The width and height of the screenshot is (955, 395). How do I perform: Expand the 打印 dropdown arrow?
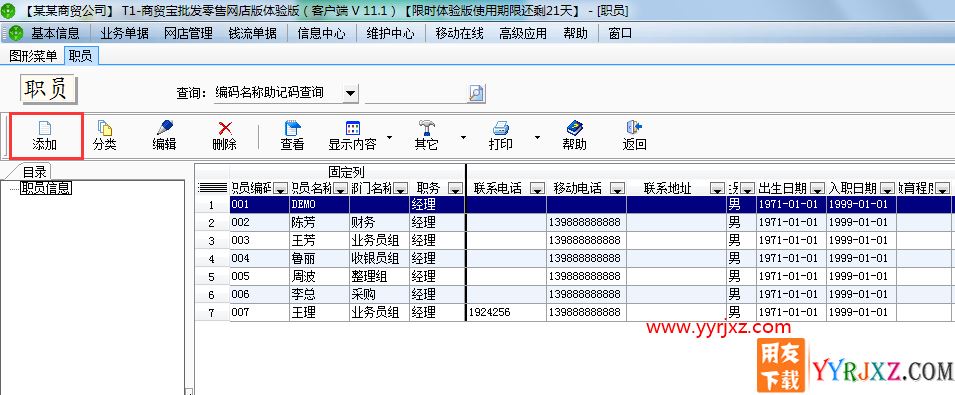[x=537, y=137]
